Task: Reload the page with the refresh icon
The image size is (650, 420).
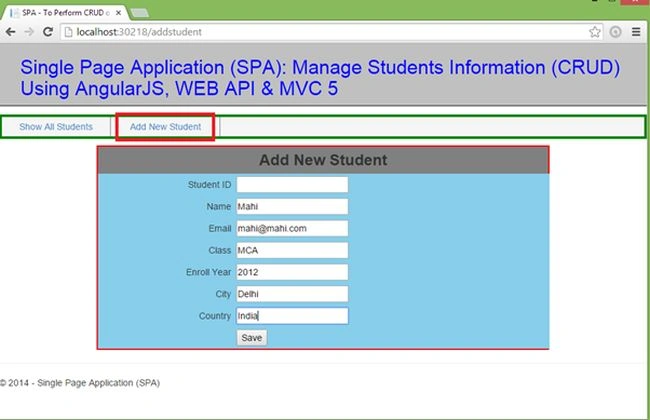Action: [48, 32]
